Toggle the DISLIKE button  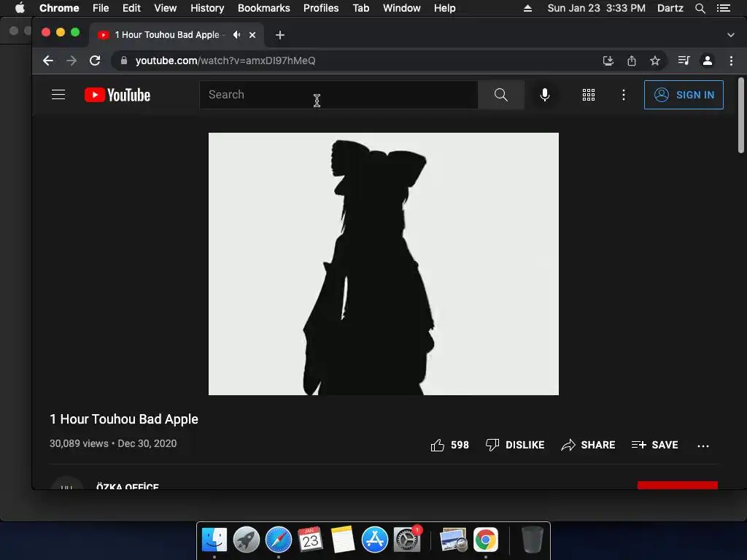[514, 445]
